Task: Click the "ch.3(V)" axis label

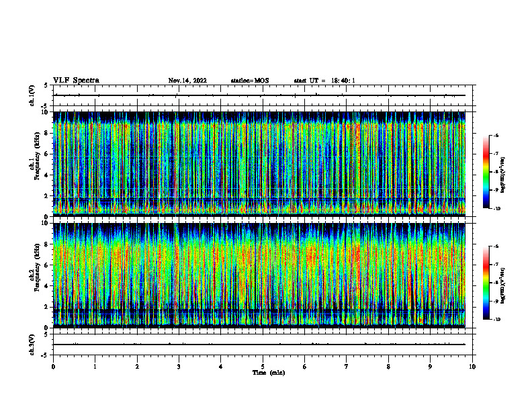Action: pyautogui.click(x=32, y=345)
